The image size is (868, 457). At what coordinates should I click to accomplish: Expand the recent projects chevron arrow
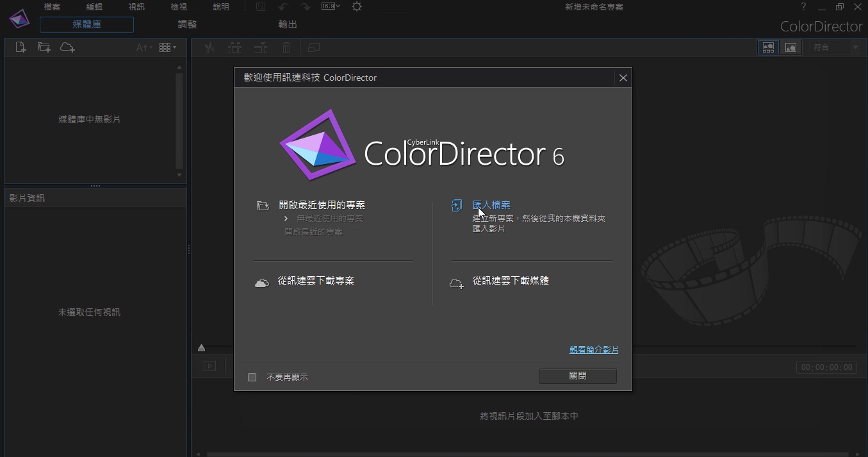pos(286,219)
